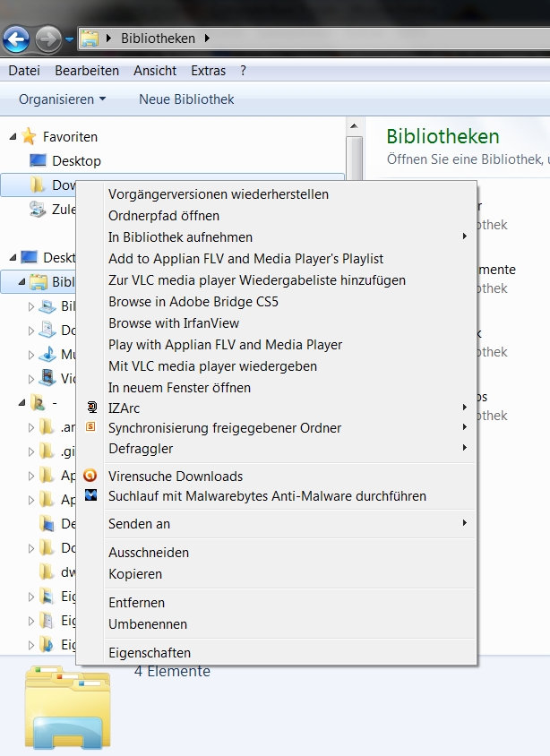Choose Suchlauf mit Malwarebytes Anti-Malware
This screenshot has height=756, width=550.
(x=277, y=496)
